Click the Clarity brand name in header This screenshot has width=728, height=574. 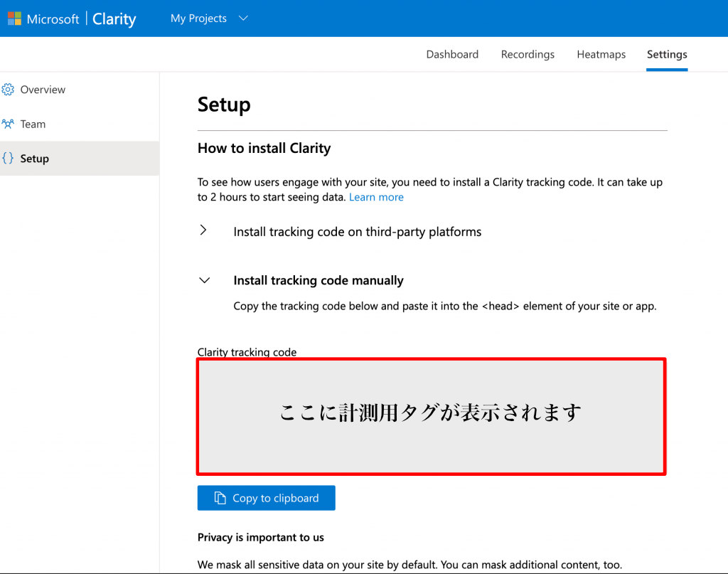point(114,19)
